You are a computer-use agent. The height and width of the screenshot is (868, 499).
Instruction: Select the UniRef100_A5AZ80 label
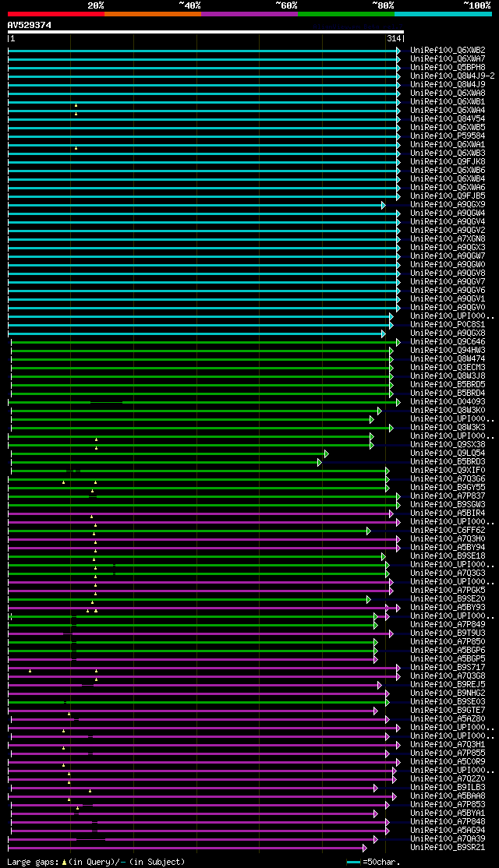coord(448,719)
